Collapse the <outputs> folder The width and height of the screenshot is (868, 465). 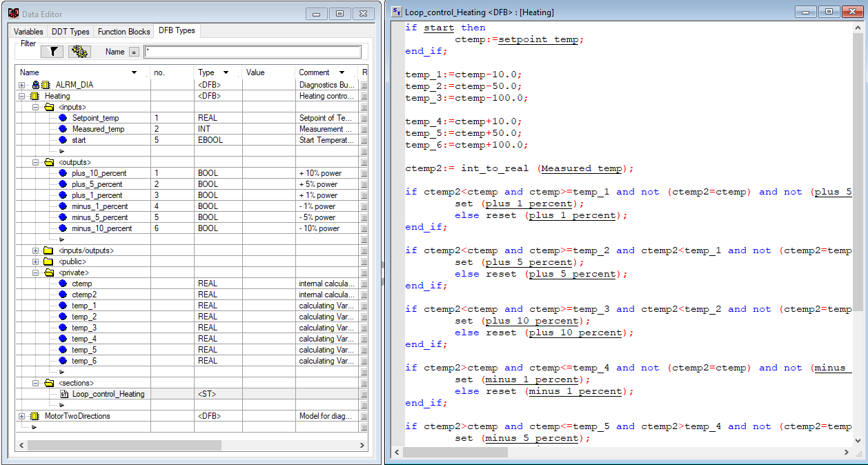[x=36, y=162]
